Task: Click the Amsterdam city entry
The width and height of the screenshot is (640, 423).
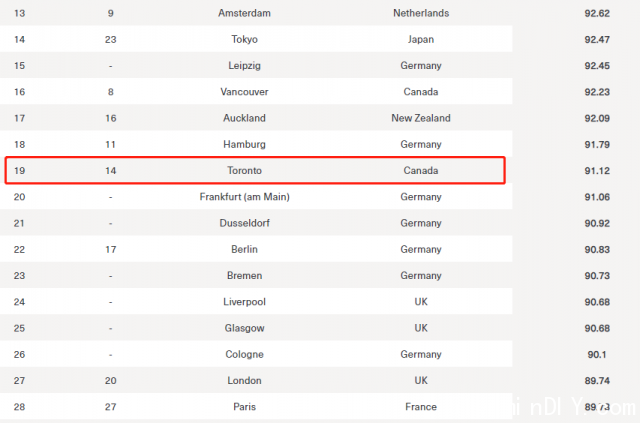Action: (x=244, y=13)
